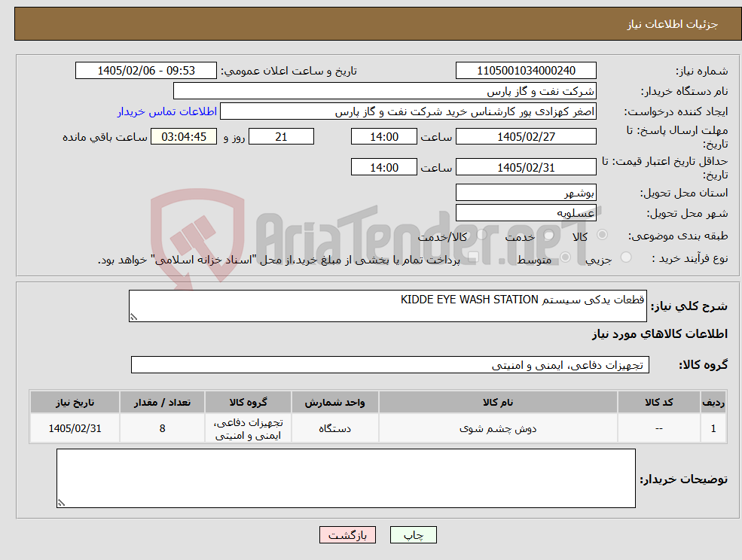Click unit cell دستگاه
The height and width of the screenshot is (560, 742).
pyautogui.click(x=334, y=428)
